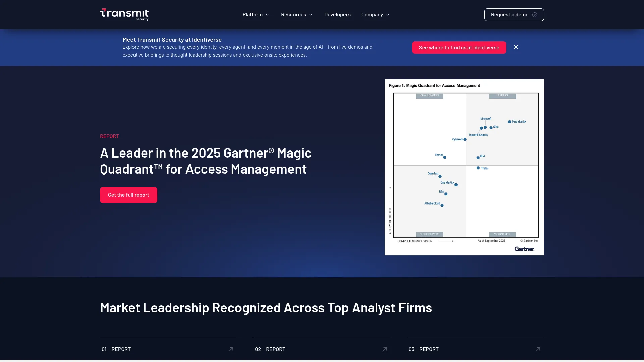Open the arrow icon on report 03
Screen dimensions: 644x362
pyautogui.click(x=538, y=349)
